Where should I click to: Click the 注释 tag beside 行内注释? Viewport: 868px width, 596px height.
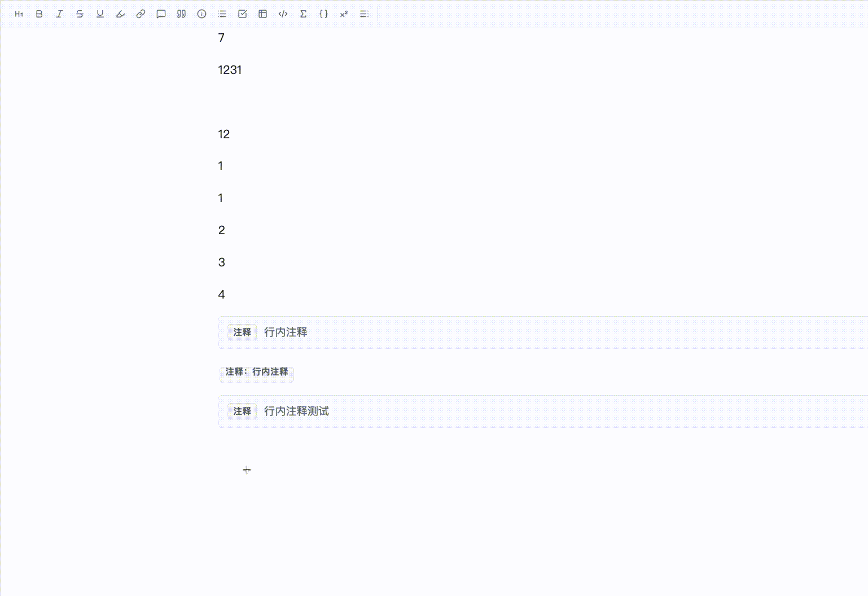click(242, 332)
